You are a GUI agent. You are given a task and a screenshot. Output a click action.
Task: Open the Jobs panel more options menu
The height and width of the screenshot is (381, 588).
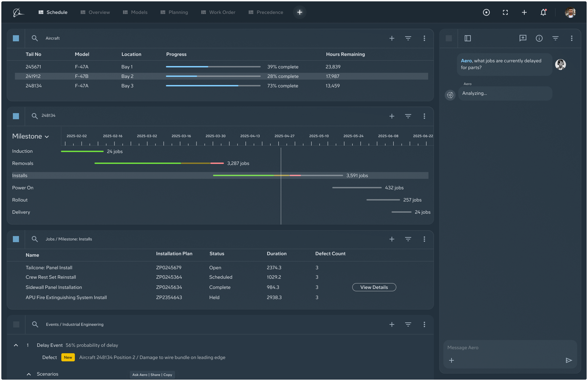coord(424,239)
